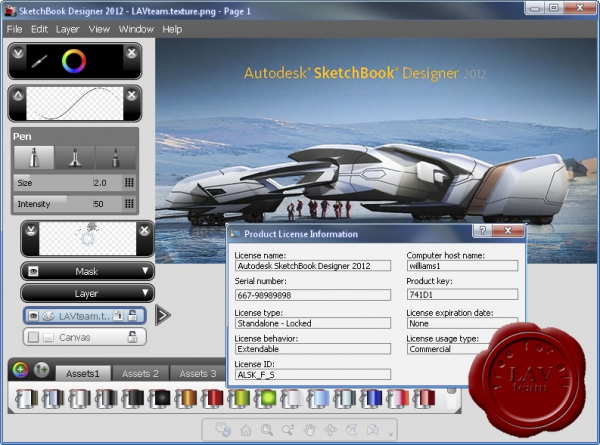The image size is (600, 445).
Task: Pick the olive yellow-green paint can swatch
Action: 239,398
